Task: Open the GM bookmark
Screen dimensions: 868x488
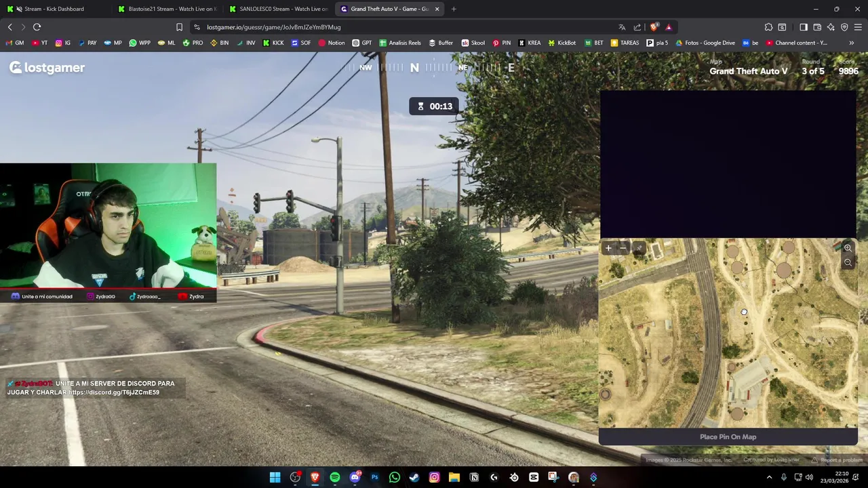Action: (14, 43)
